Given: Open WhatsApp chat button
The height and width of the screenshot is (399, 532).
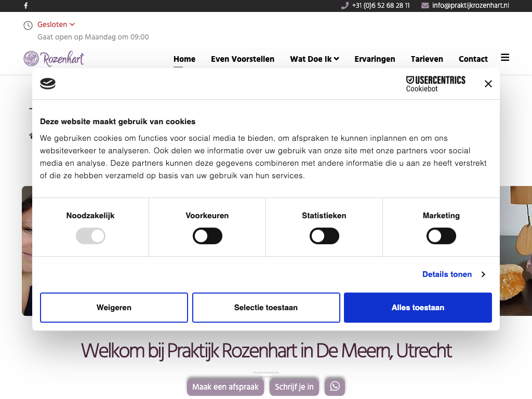Looking at the screenshot, I should [335, 387].
